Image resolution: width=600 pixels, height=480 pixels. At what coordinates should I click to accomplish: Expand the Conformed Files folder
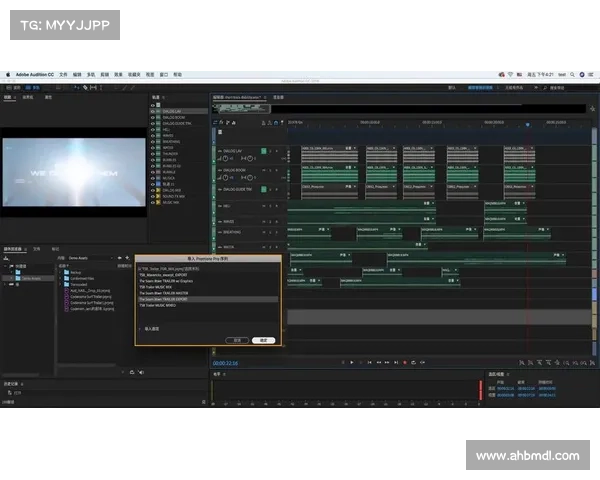[x=60, y=278]
